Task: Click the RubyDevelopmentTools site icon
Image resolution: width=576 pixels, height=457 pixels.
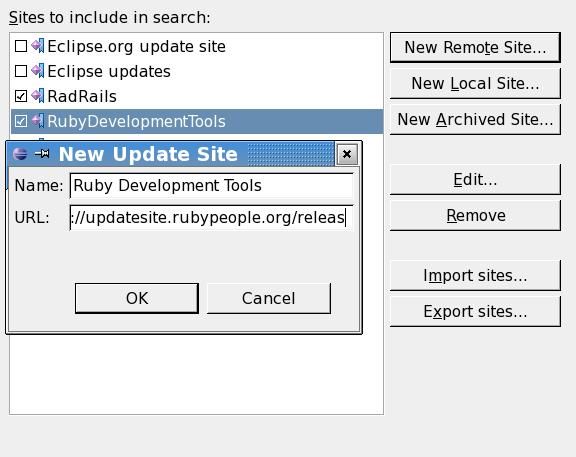Action: click(x=38, y=121)
